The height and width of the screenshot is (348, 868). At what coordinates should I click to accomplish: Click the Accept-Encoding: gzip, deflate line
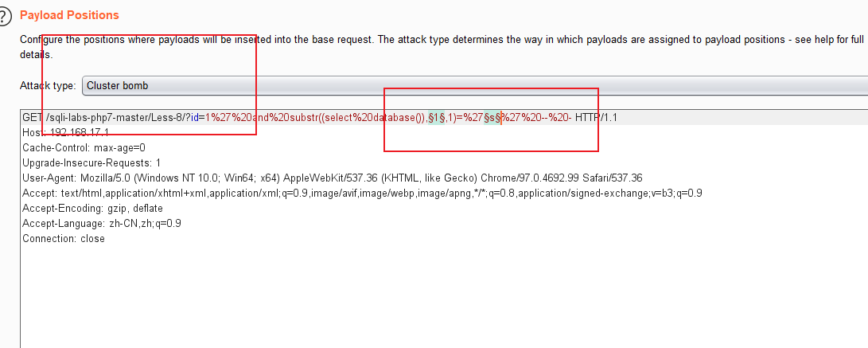click(x=92, y=209)
